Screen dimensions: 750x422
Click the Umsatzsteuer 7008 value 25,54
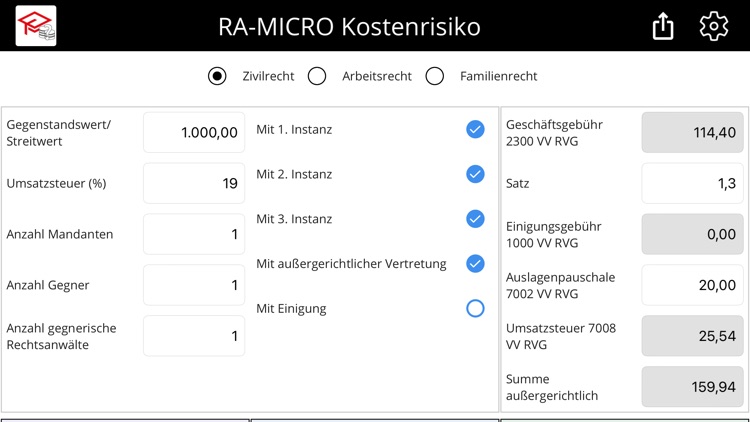pos(693,336)
